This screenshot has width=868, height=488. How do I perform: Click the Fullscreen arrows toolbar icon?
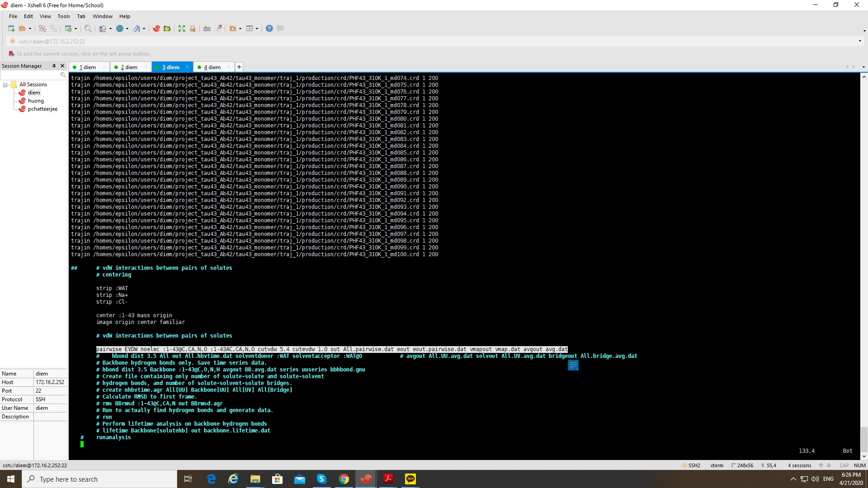pos(182,28)
